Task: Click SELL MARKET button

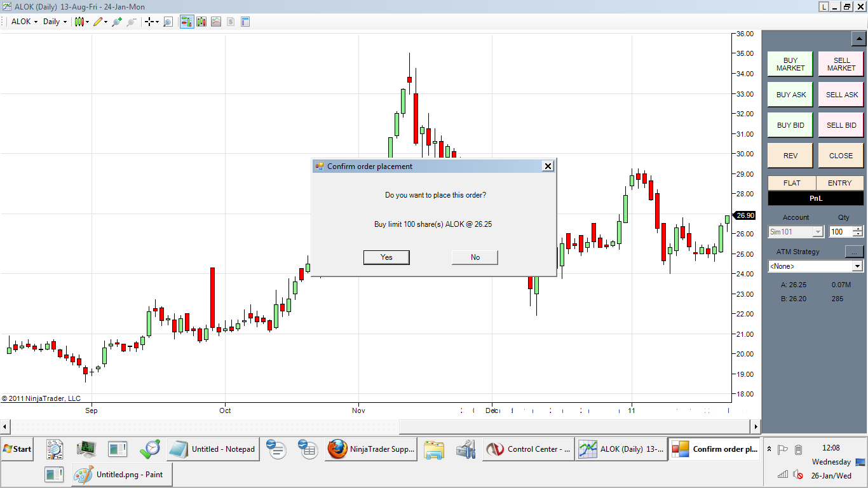Action: click(x=841, y=64)
